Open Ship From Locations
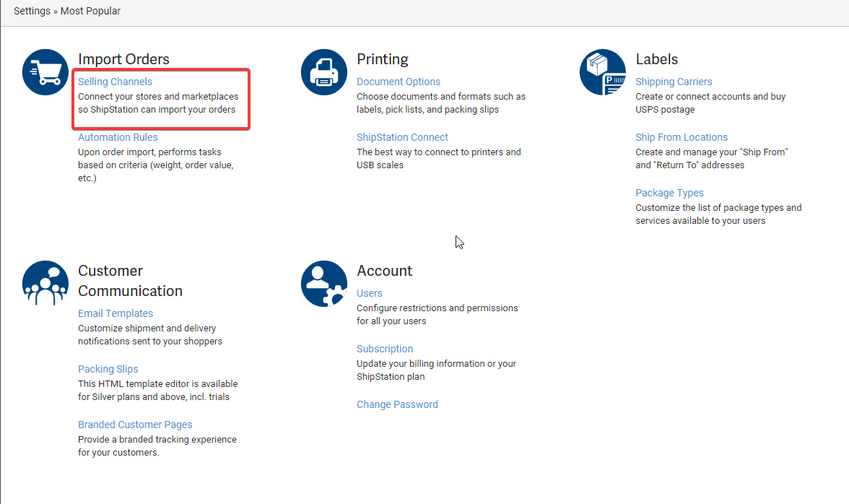 tap(682, 137)
